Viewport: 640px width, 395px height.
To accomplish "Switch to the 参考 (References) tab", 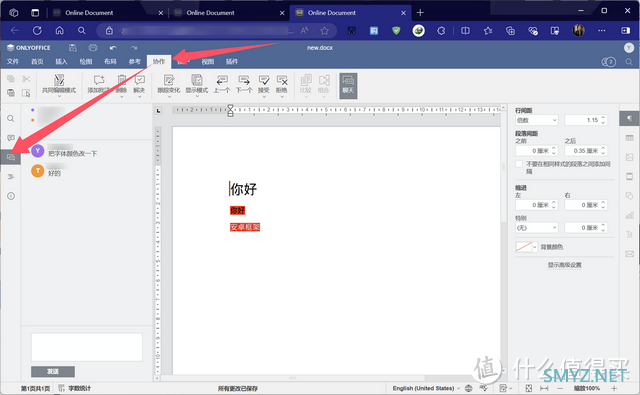I will [x=135, y=62].
